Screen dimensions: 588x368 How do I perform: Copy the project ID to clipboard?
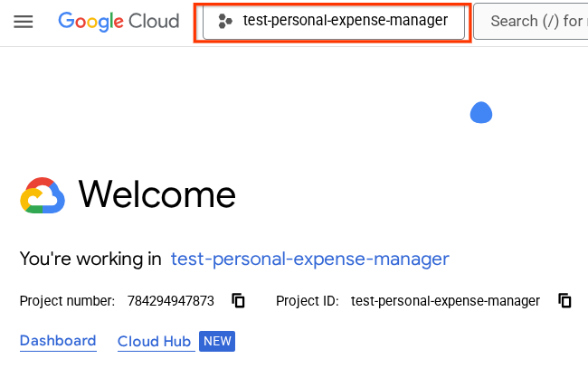pyautogui.click(x=564, y=301)
